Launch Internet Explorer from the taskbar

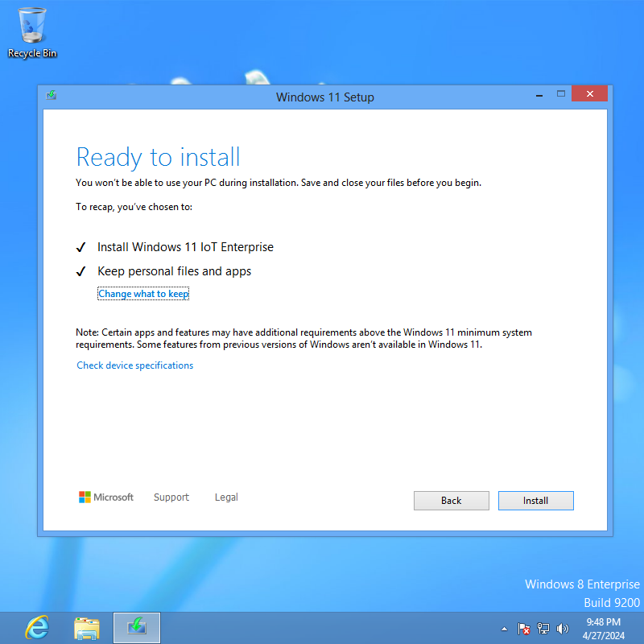coord(36,627)
